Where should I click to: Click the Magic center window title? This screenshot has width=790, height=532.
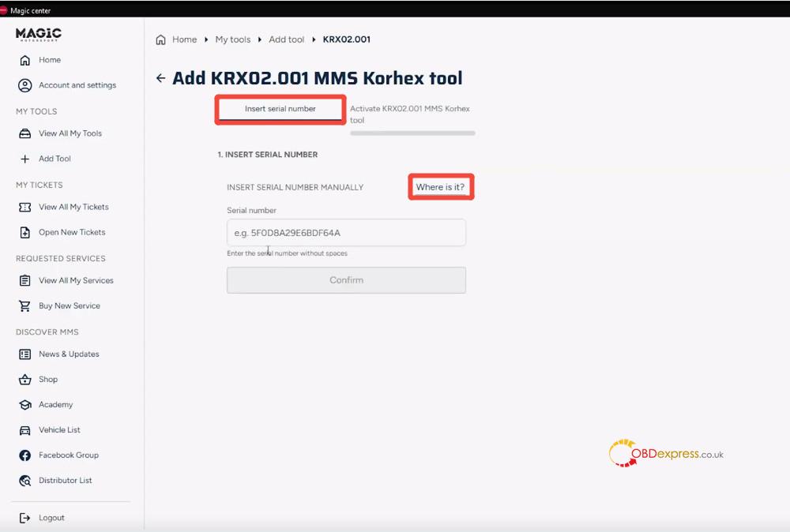30,10
